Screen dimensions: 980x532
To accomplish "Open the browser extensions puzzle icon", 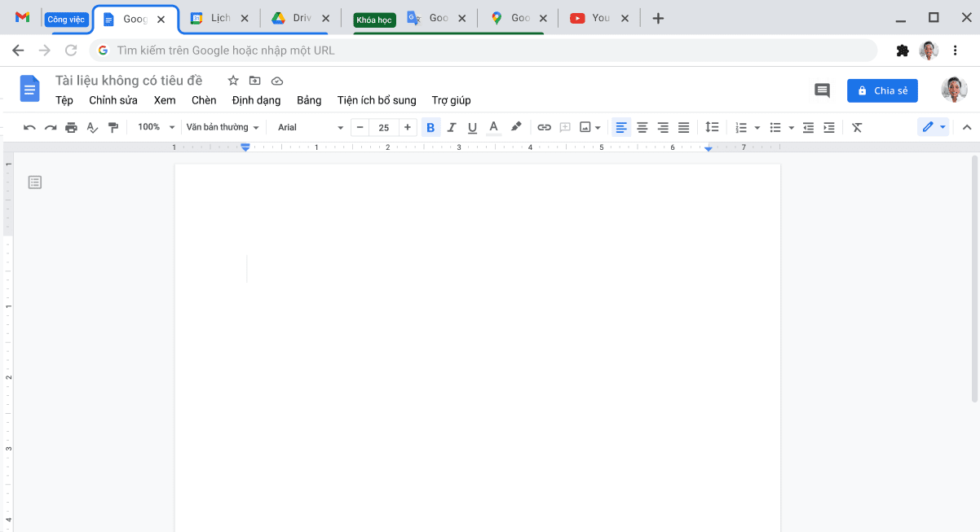I will (x=903, y=51).
